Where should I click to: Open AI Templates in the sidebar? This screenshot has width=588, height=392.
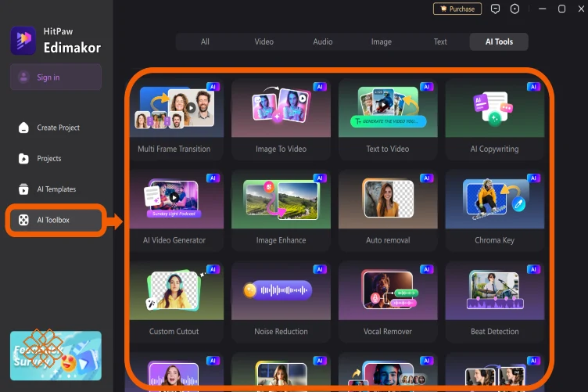tap(56, 189)
